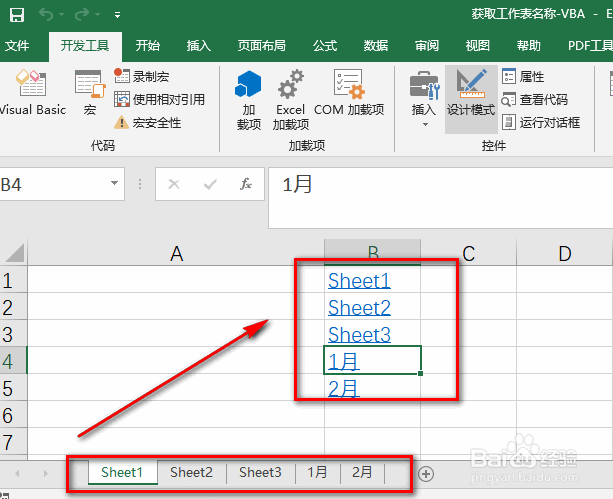Select row 1 header
This screenshot has width=613, height=499.
13,280
